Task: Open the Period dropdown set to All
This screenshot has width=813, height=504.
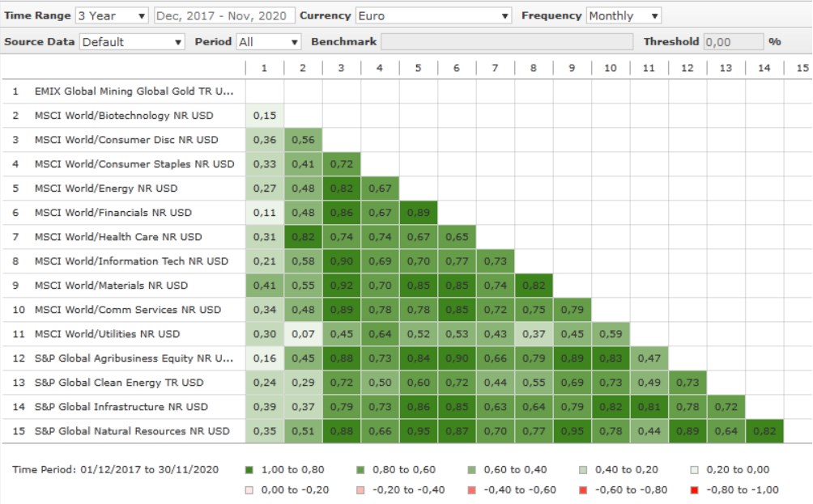Action: (x=268, y=41)
